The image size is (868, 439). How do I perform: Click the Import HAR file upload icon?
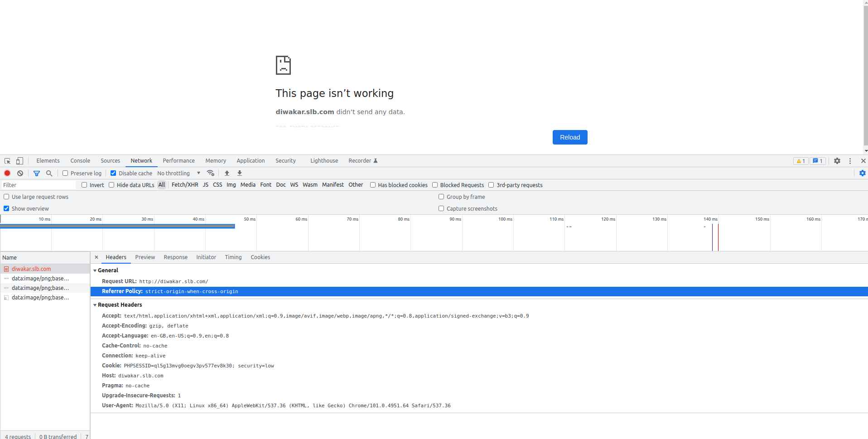tap(227, 173)
